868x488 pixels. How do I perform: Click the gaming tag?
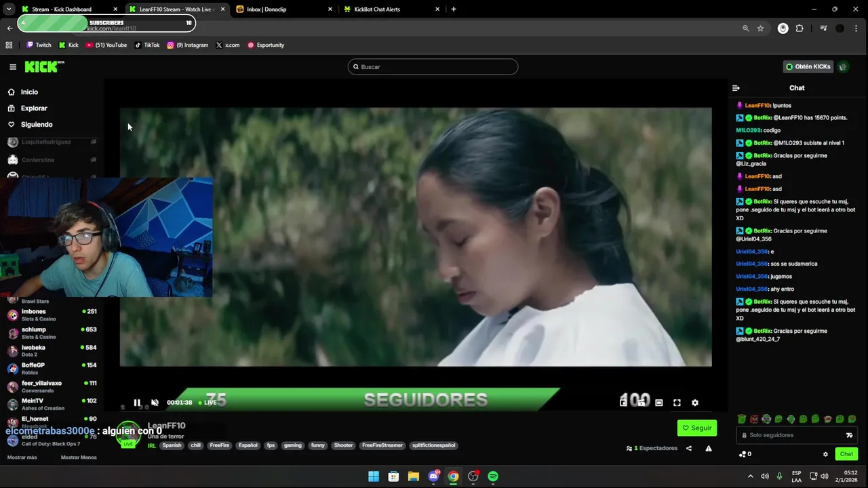[x=293, y=445]
